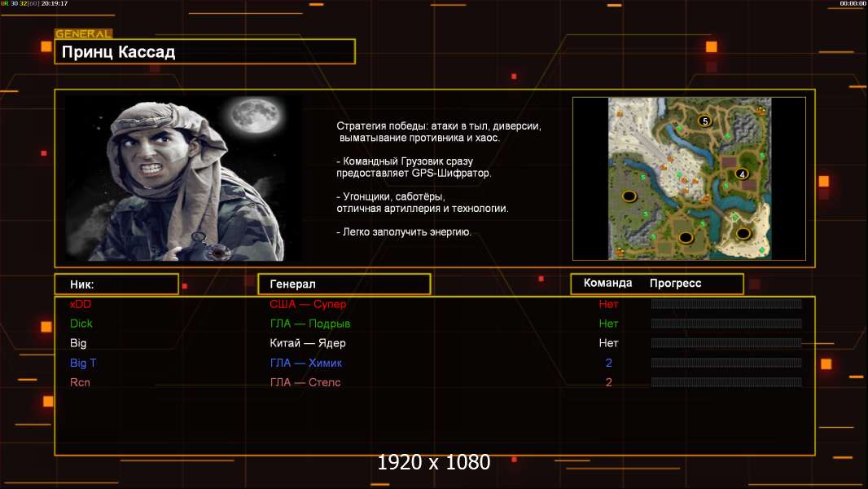Viewport: 868px width, 489px height.
Task: Click the progress bar for player Big
Action: 726,343
